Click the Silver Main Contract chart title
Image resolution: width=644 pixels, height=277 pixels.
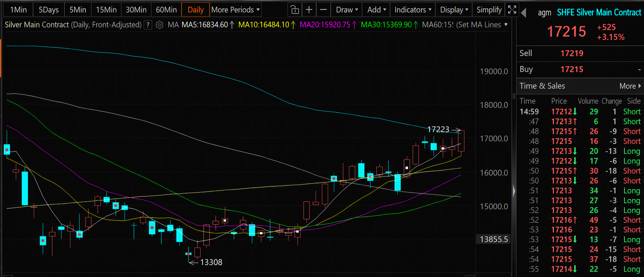point(73,25)
